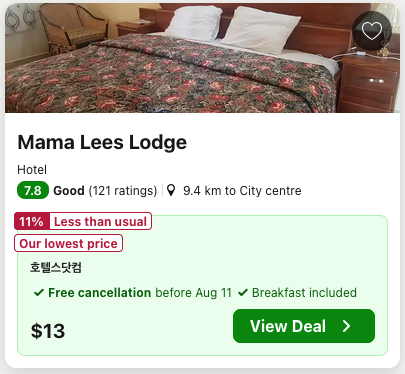
Task: Save Mama Lees Lodge with heart icon
Action: point(372,31)
